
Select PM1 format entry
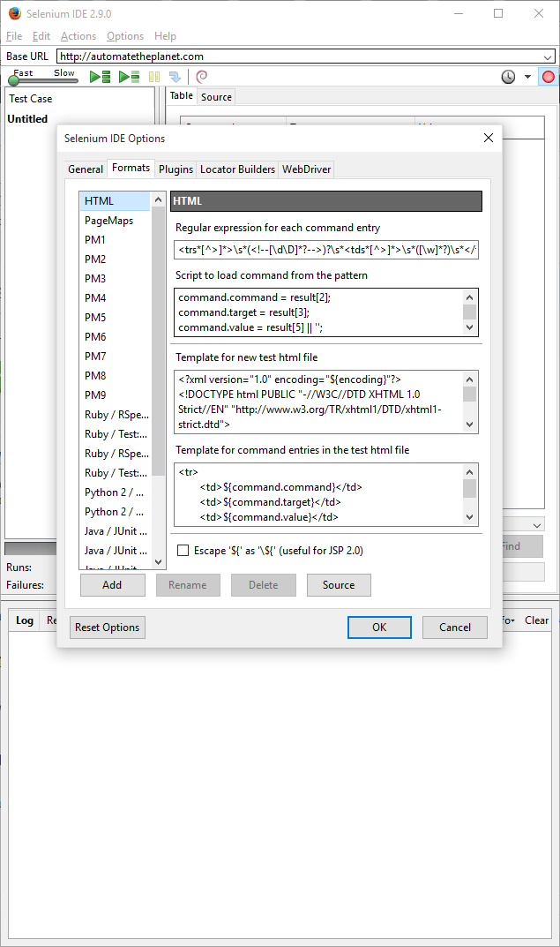(115, 240)
